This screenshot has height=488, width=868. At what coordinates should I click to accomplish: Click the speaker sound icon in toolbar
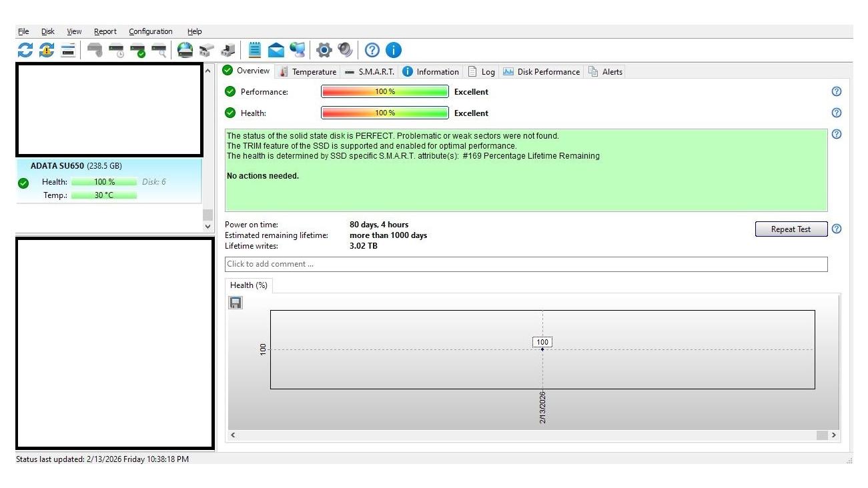coord(345,50)
